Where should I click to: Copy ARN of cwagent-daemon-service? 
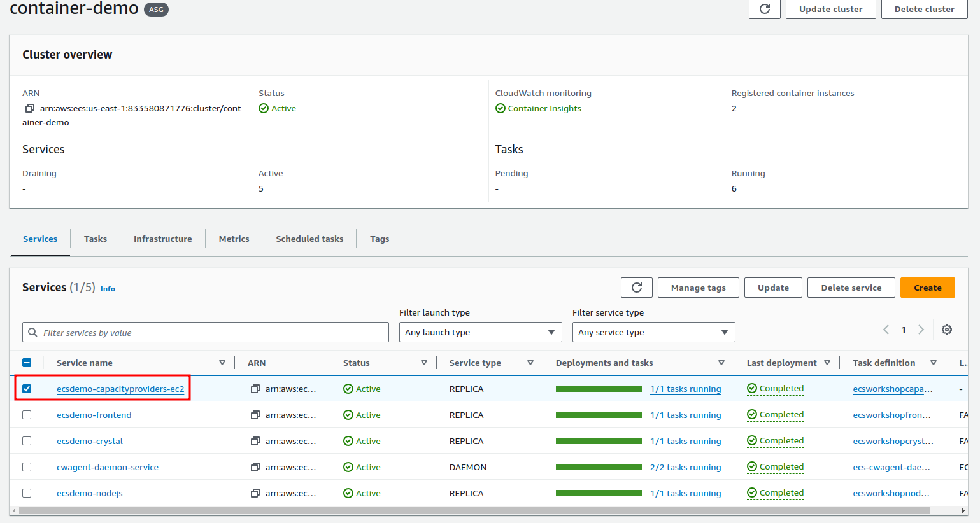pyautogui.click(x=255, y=467)
